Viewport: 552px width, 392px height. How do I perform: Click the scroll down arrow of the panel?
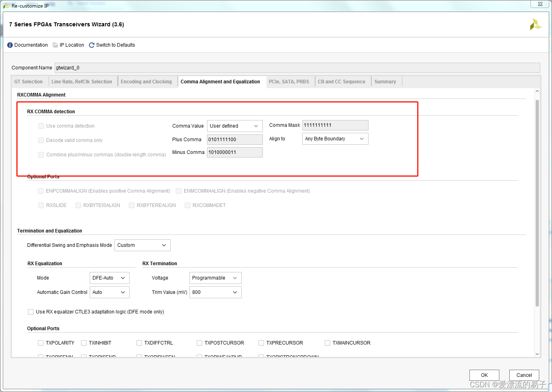[537, 354]
